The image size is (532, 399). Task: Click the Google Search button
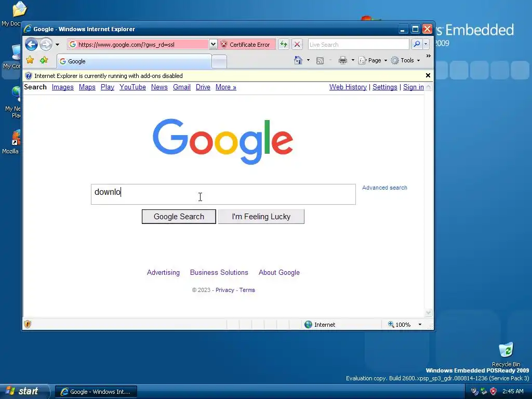(x=179, y=217)
